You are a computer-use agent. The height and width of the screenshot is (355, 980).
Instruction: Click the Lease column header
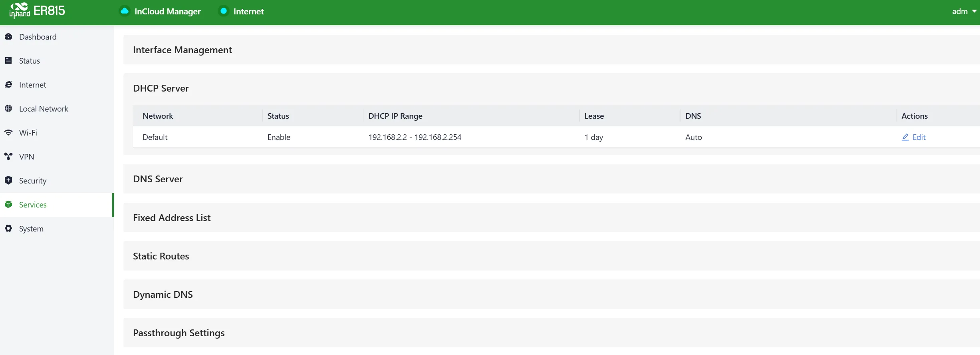click(594, 116)
